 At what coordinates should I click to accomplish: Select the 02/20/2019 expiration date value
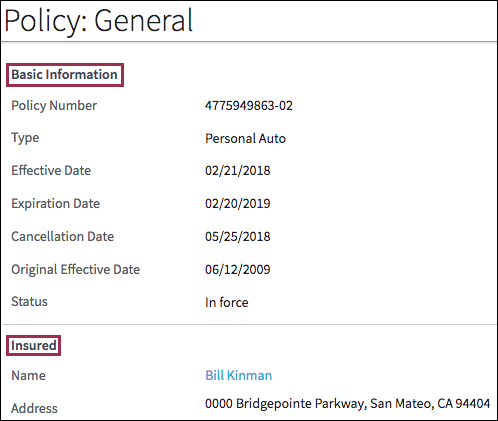pyautogui.click(x=238, y=203)
